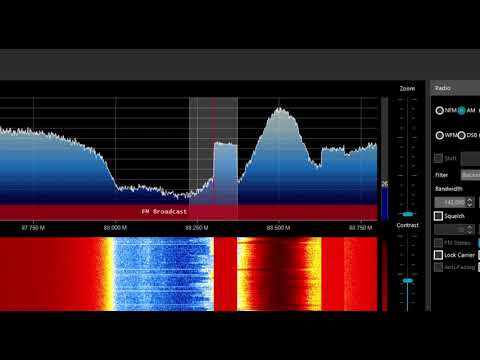Select the NFM demodulation mode

pyautogui.click(x=440, y=110)
